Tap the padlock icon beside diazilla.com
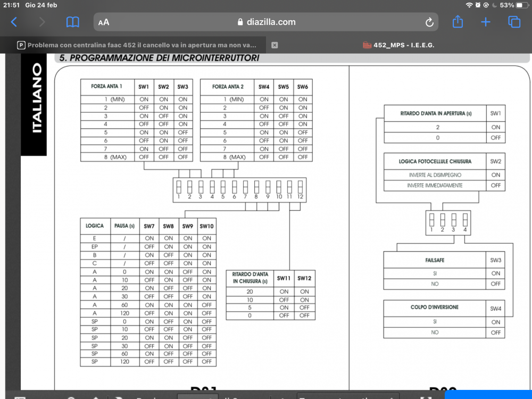Image resolution: width=532 pixels, height=399 pixels. coord(240,22)
